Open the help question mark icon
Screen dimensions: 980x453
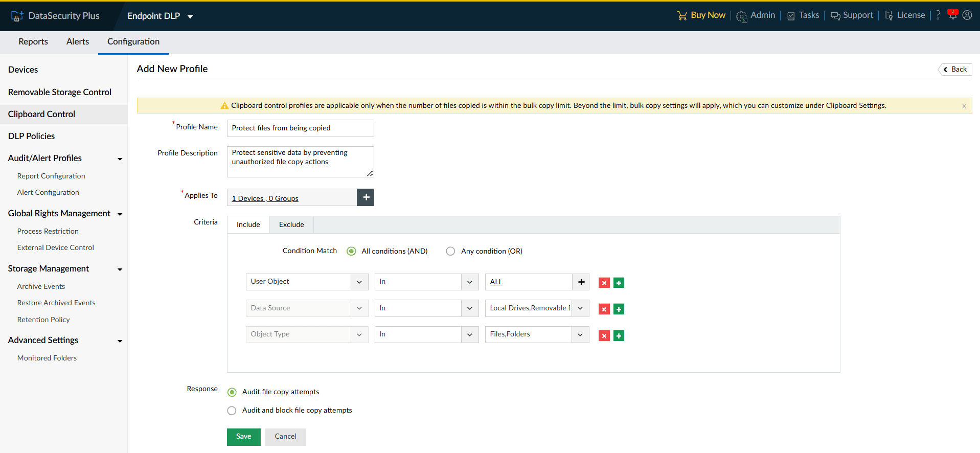click(938, 15)
